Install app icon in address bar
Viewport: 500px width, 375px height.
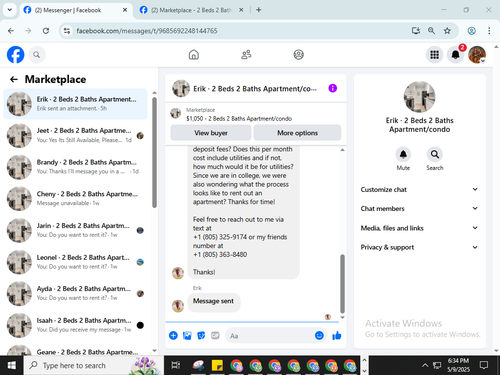coord(416,31)
